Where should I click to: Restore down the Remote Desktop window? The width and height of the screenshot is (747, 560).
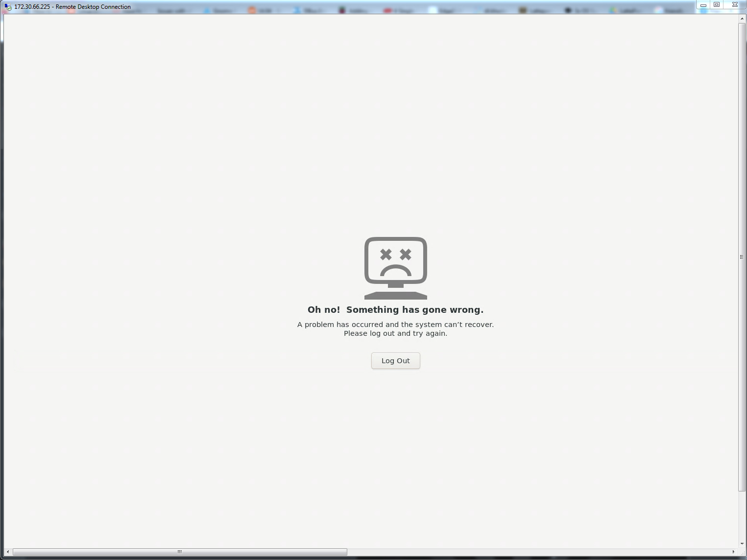pyautogui.click(x=717, y=5)
